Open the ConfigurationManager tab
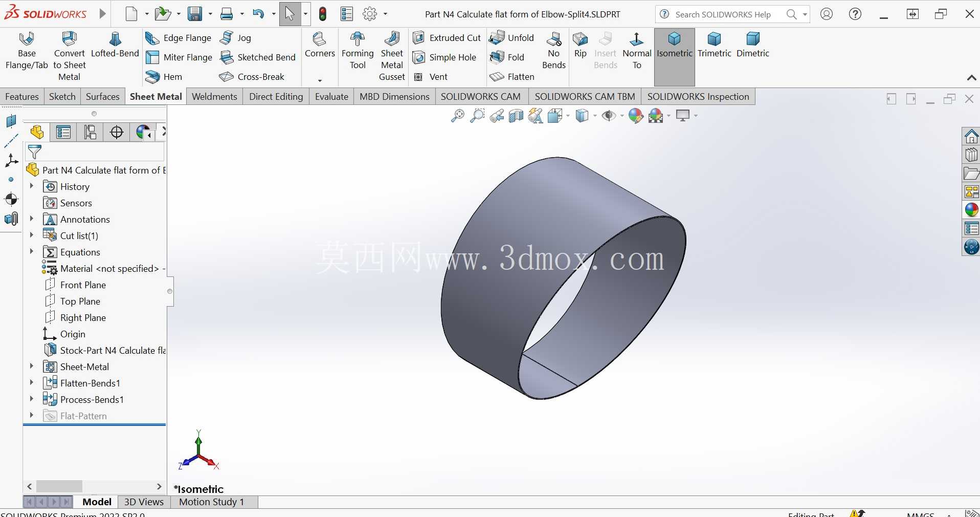 pos(90,133)
